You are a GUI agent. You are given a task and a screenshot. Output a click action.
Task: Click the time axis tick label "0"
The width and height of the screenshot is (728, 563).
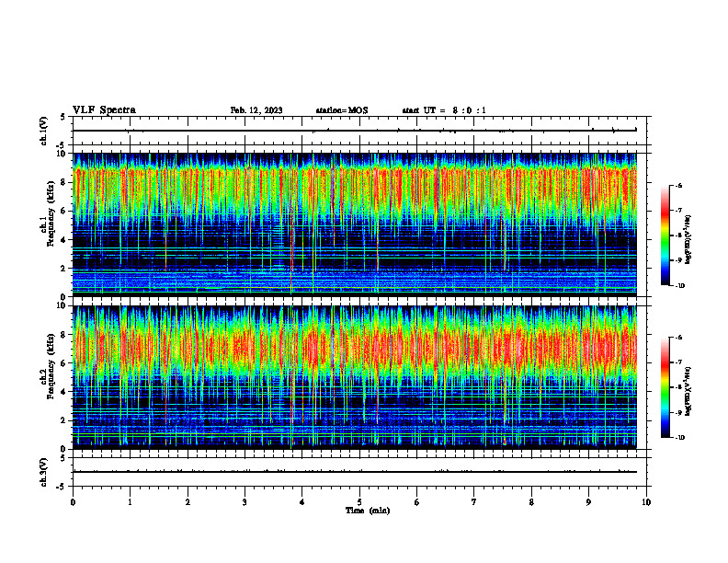tap(73, 502)
